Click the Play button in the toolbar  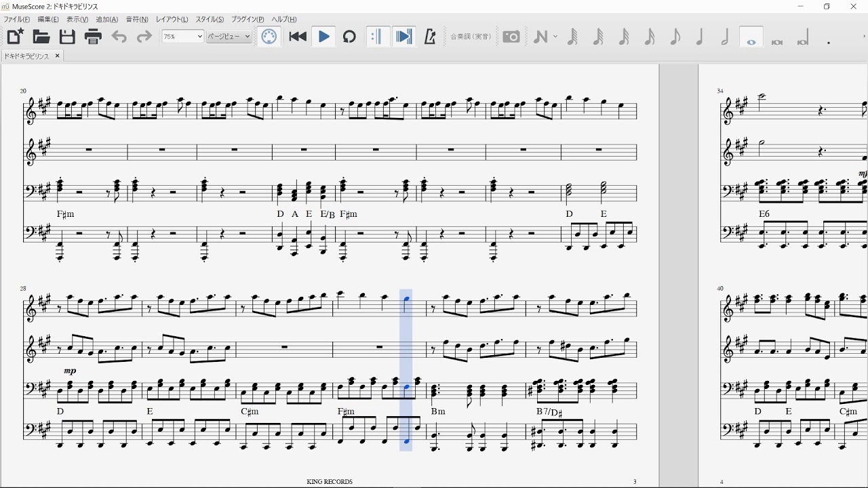(323, 37)
